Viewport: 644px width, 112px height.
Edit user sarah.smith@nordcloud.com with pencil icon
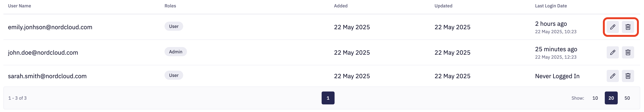[x=613, y=76]
